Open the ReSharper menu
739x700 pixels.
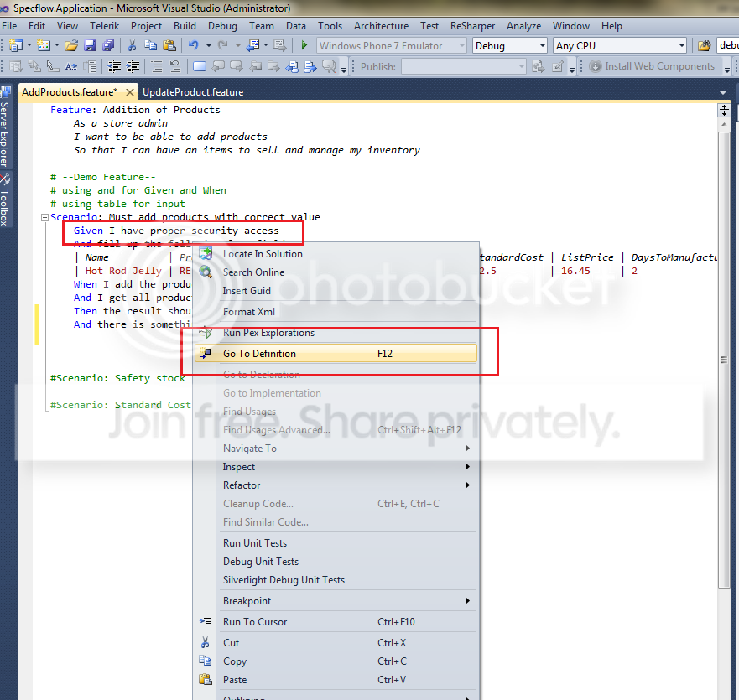click(x=472, y=26)
